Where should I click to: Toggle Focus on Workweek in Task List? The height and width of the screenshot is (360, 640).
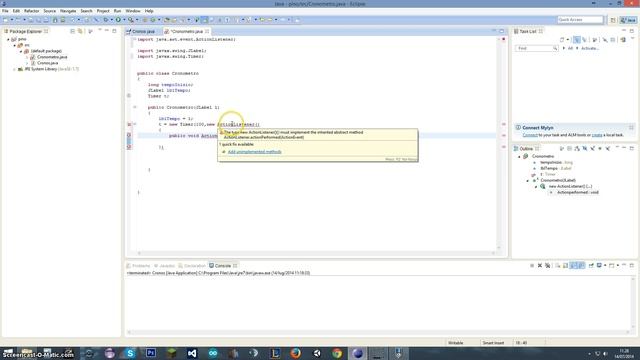click(x=594, y=40)
